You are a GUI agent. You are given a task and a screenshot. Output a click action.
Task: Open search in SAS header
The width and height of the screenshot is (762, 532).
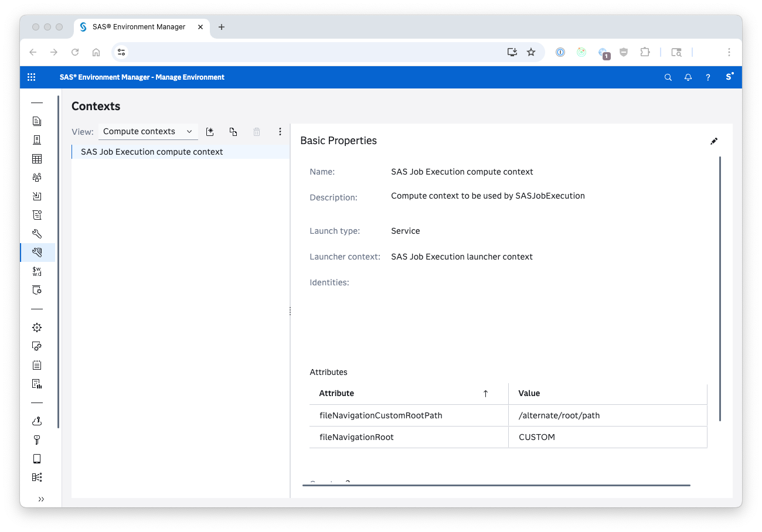pyautogui.click(x=668, y=77)
